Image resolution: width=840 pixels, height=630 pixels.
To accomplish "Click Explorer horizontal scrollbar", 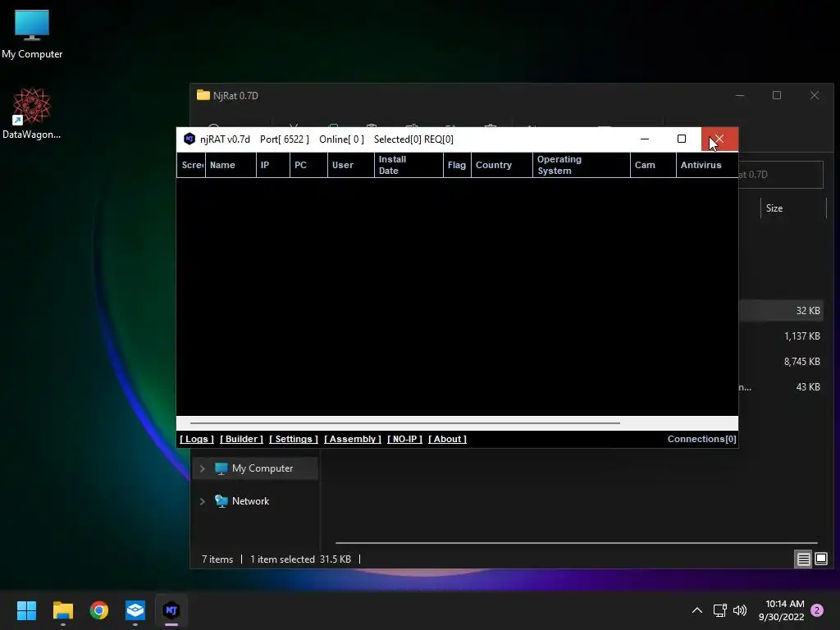I will click(577, 543).
